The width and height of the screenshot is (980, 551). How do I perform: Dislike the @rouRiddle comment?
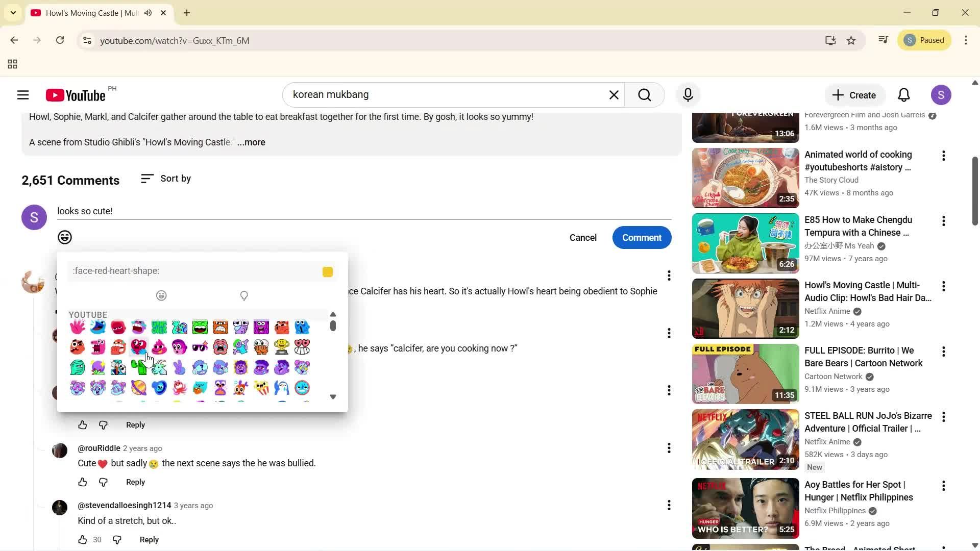(x=103, y=482)
